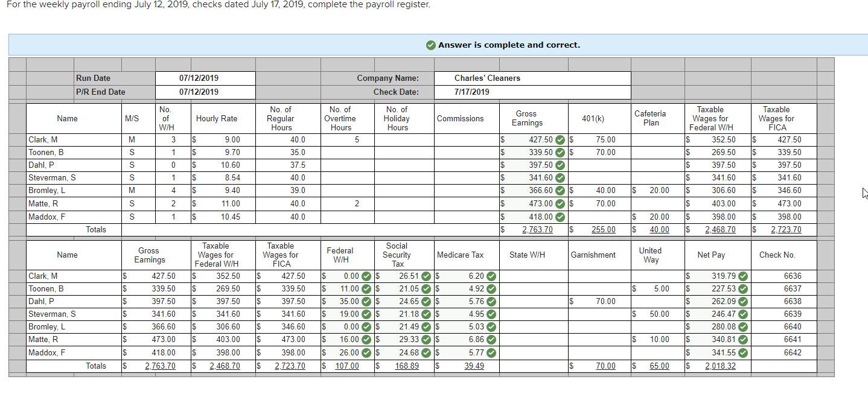
Task: Click the green check on Matte's gross earnings
Action: (560, 203)
